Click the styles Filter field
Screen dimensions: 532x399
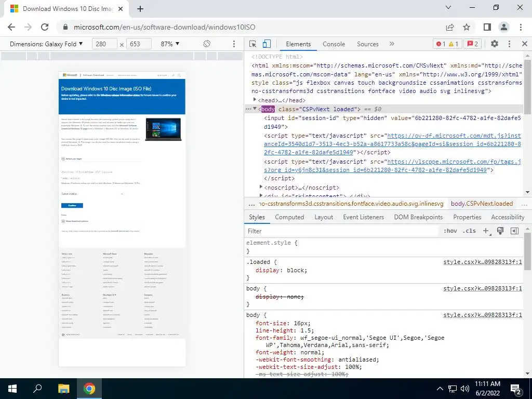tap(341, 231)
